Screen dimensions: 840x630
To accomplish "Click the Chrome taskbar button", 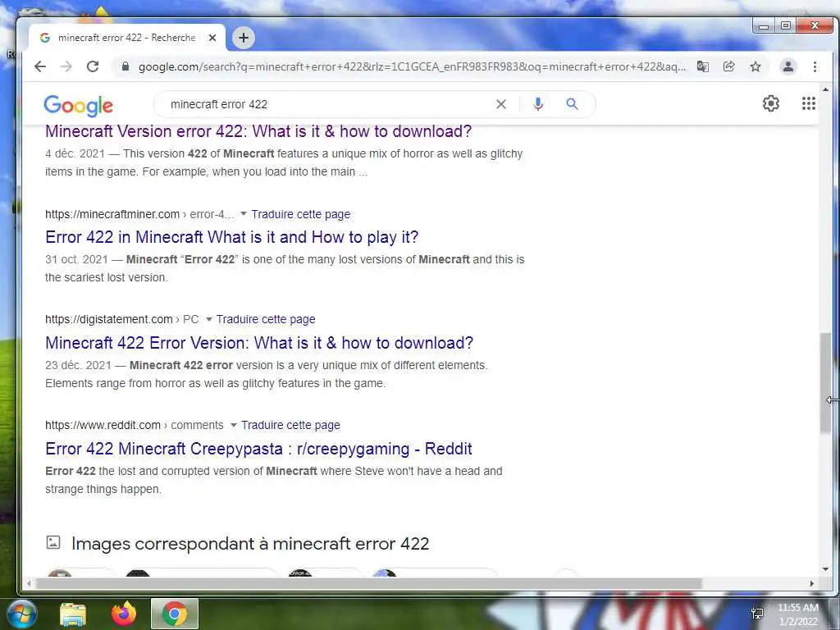I will 175,614.
